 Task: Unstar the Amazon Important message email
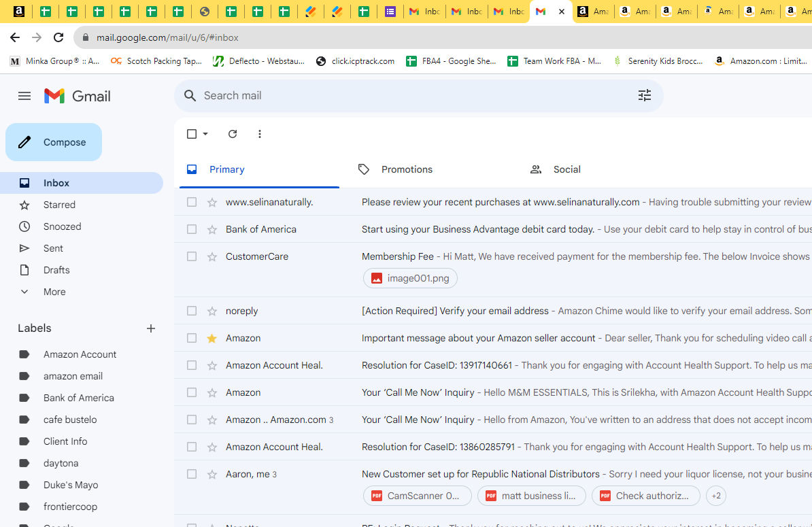[212, 338]
